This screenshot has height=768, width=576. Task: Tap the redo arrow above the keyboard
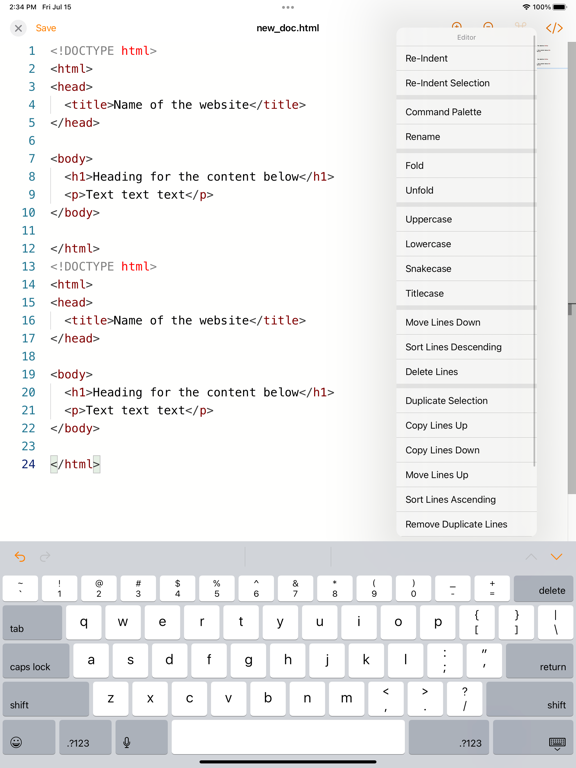(45, 557)
